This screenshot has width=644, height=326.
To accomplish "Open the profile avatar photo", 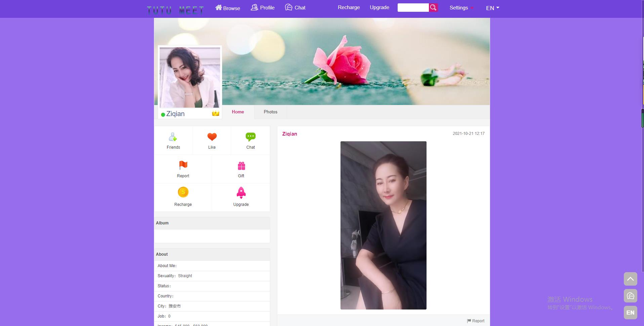I will (x=190, y=77).
